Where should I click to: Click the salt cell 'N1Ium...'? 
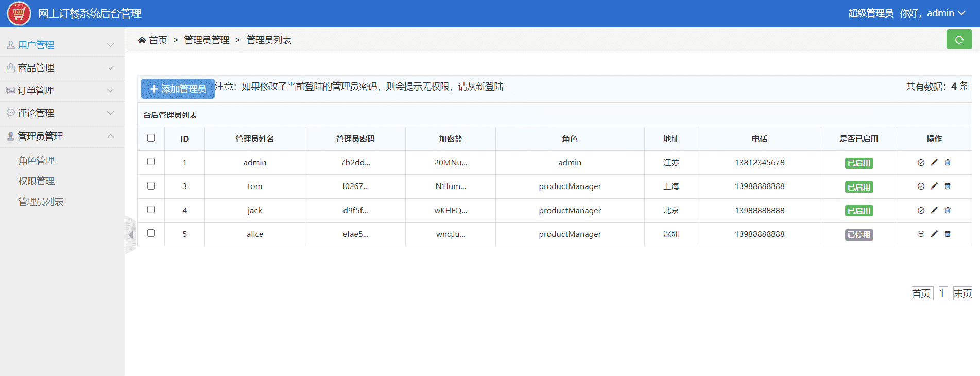tap(451, 186)
